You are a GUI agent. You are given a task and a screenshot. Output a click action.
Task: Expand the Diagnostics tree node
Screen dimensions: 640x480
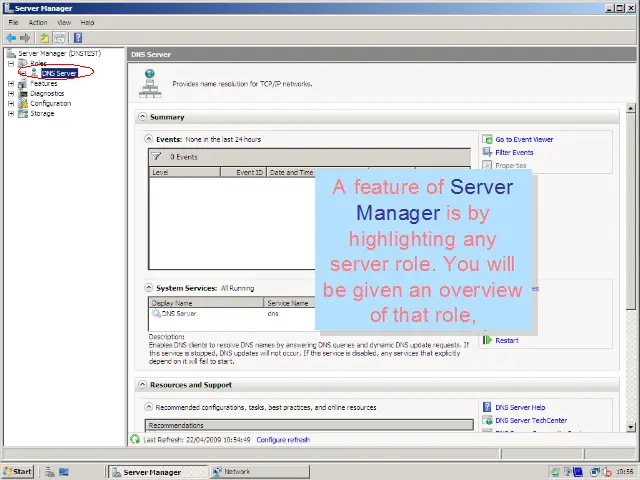11,93
